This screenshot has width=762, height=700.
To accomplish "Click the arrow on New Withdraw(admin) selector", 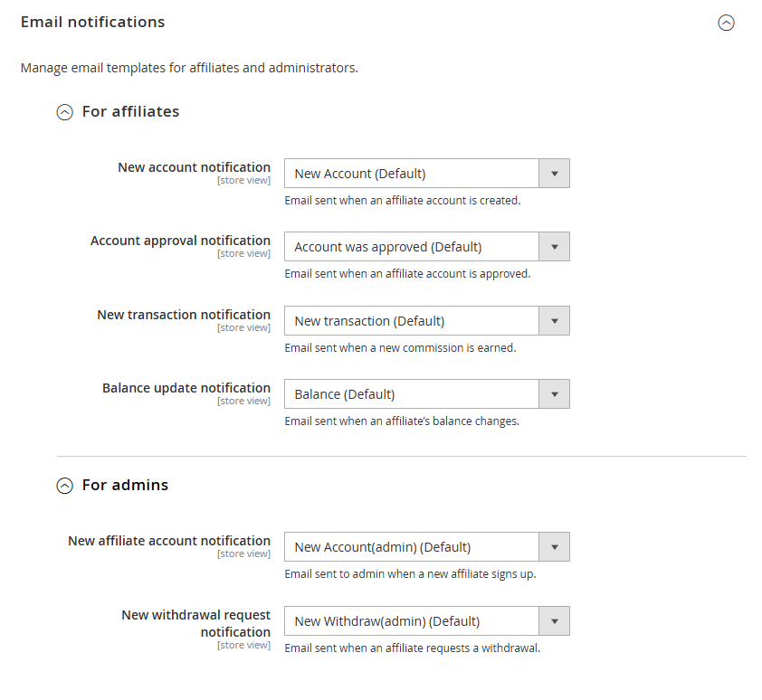I will (x=555, y=620).
